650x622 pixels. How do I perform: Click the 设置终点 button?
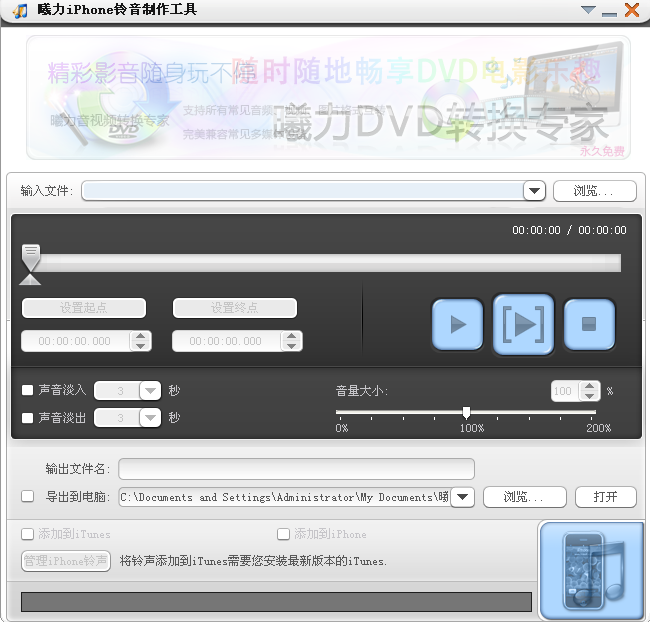click(x=235, y=308)
